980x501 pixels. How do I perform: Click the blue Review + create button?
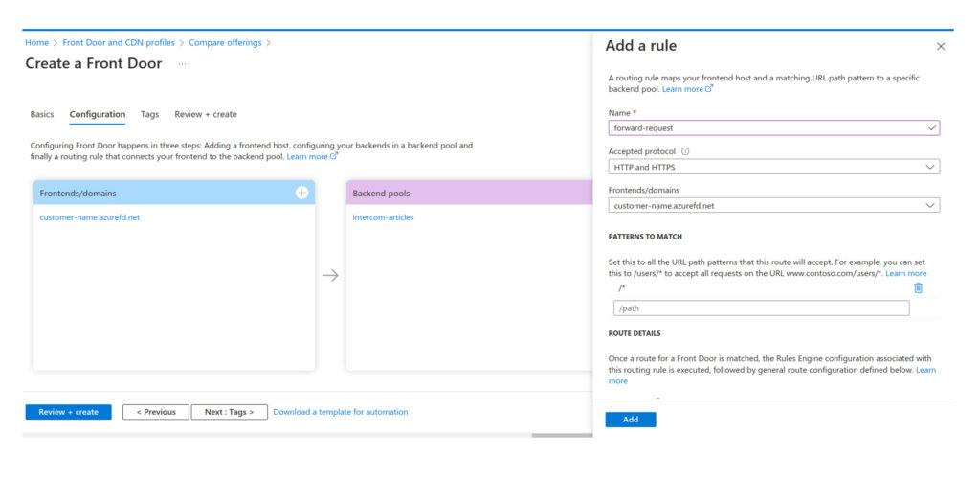point(68,412)
